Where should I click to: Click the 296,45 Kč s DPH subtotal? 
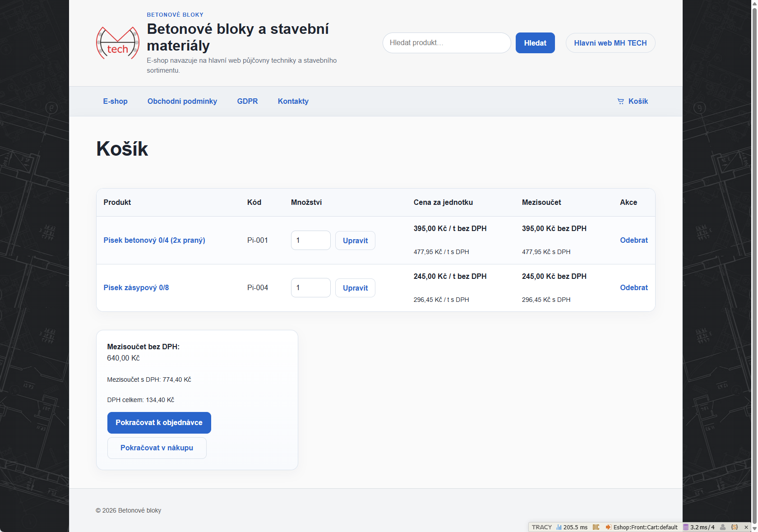tap(546, 300)
